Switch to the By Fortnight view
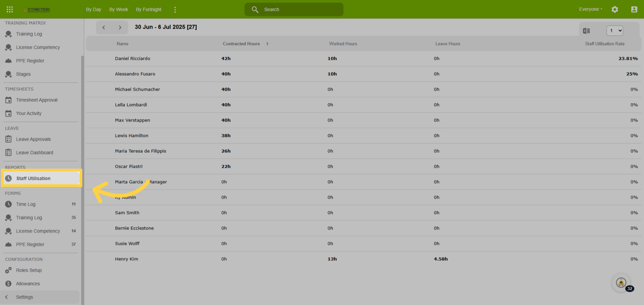644x305 pixels. 149,9
